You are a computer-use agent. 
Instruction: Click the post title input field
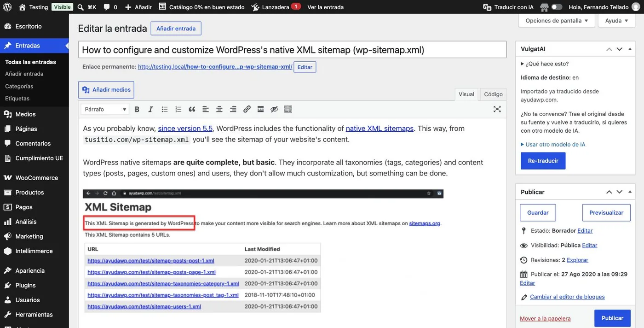(292, 50)
